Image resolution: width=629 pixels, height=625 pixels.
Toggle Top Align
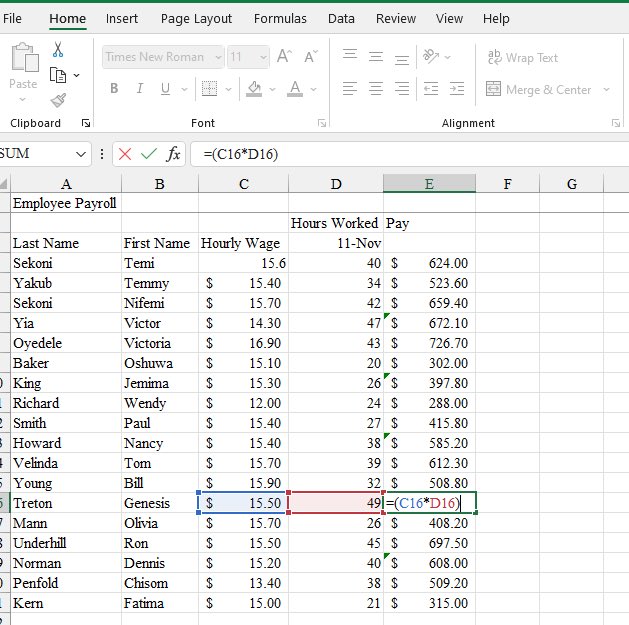point(350,54)
